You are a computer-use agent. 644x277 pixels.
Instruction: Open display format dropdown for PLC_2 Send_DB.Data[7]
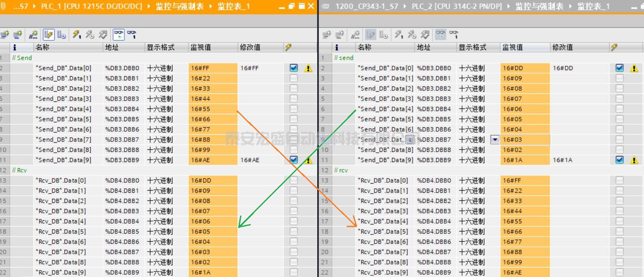coord(495,140)
